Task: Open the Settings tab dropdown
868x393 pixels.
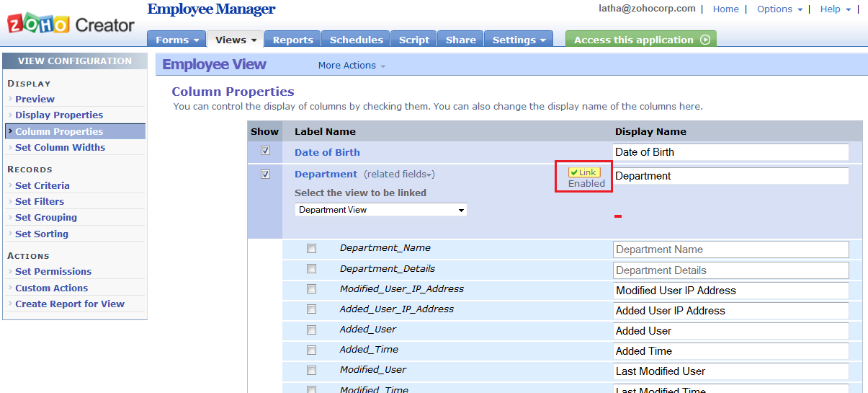Action: [x=519, y=40]
